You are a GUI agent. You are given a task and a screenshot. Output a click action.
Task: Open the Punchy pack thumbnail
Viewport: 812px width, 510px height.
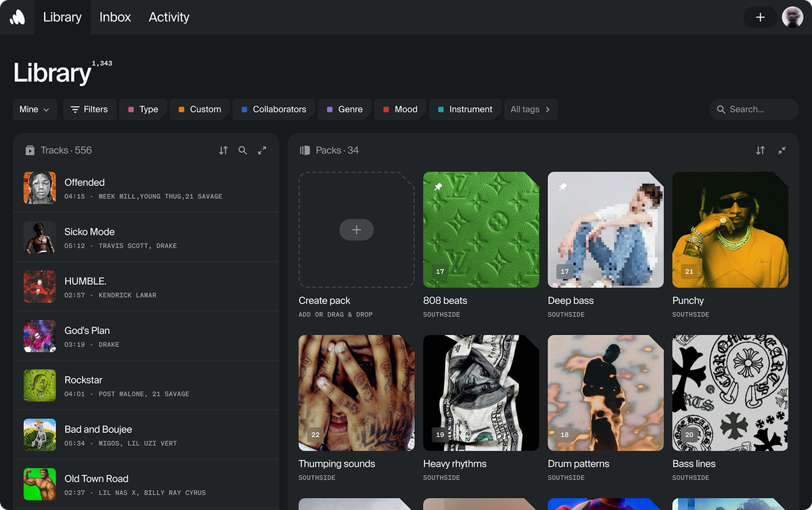(729, 229)
